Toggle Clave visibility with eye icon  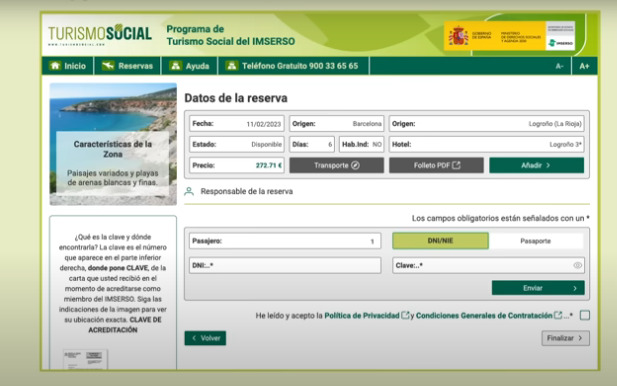577,265
